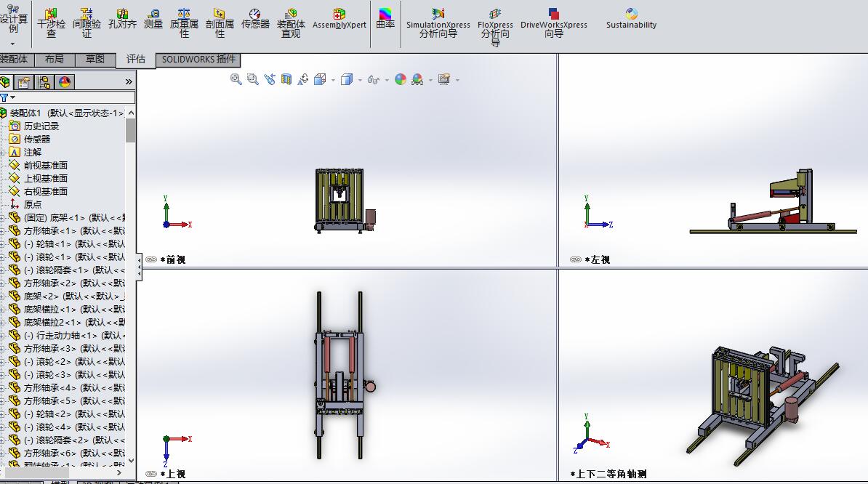
Task: Expand manager panel tabs with double-chevron
Action: pos(129,82)
